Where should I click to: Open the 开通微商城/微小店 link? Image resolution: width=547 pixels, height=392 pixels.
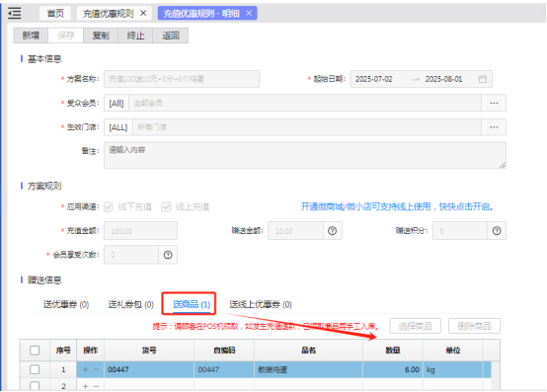pos(397,206)
